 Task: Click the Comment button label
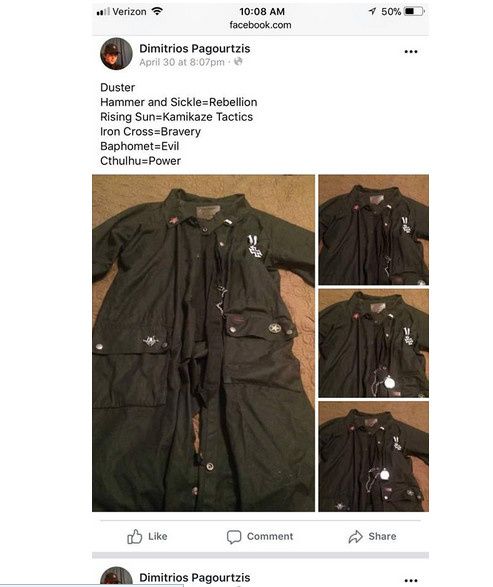pyautogui.click(x=270, y=536)
